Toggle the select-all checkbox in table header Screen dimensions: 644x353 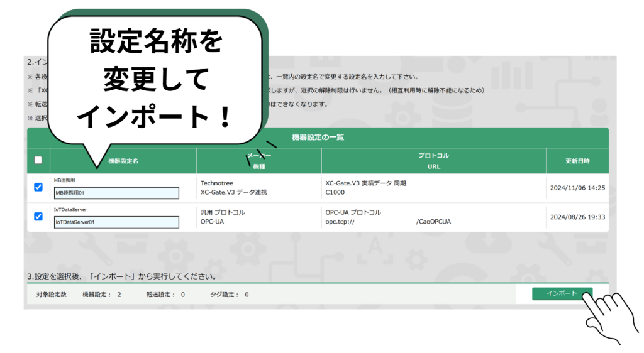[x=38, y=160]
